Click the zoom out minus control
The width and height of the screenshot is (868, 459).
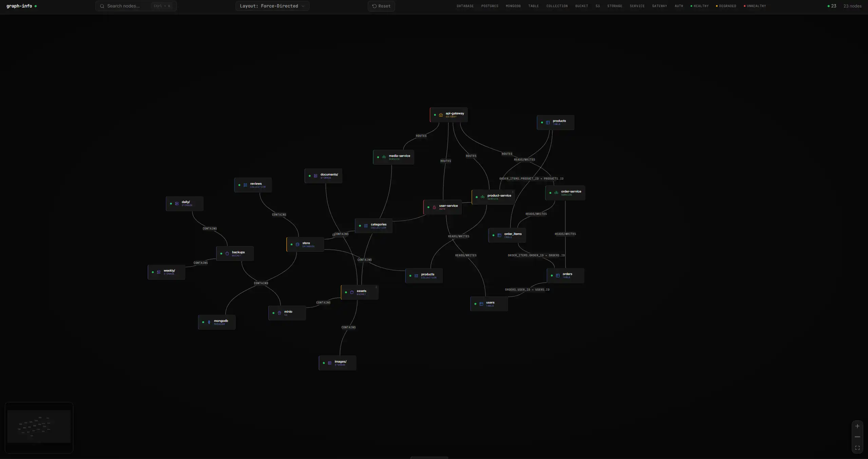857,437
